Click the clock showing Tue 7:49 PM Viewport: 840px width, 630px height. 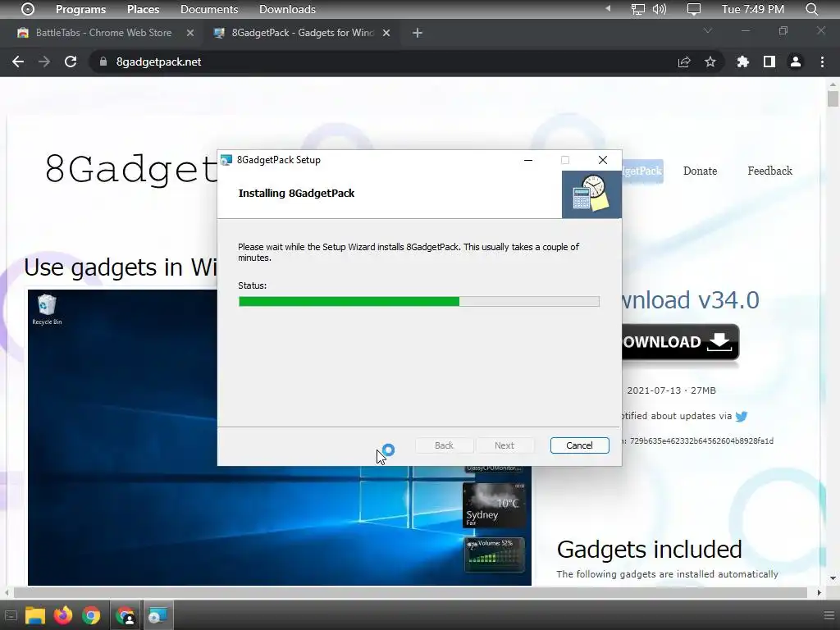click(x=753, y=9)
